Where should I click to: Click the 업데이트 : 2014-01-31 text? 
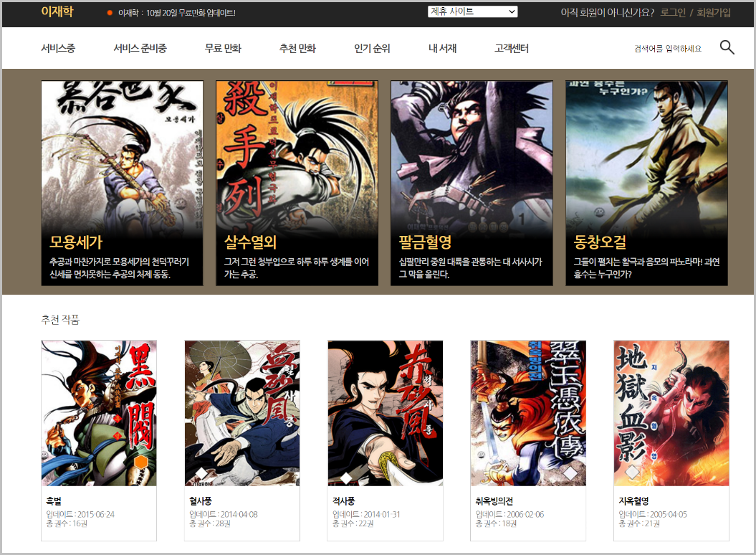coord(366,514)
